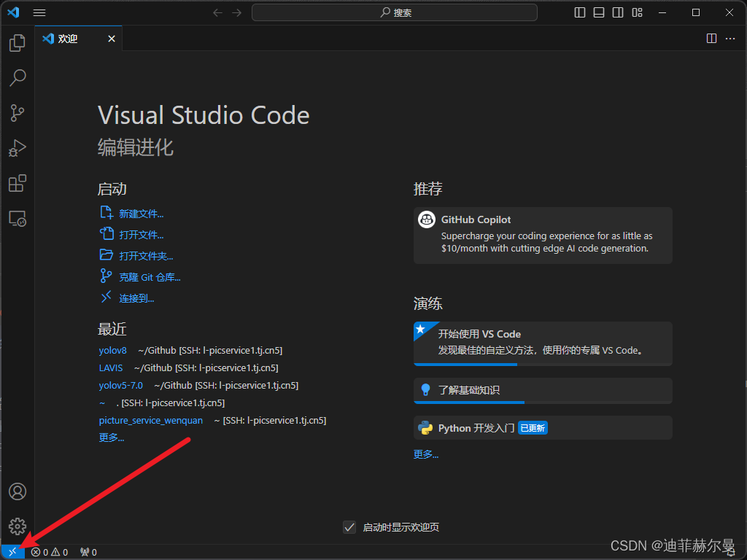Go back with the left arrow
The image size is (747, 560).
click(x=217, y=13)
